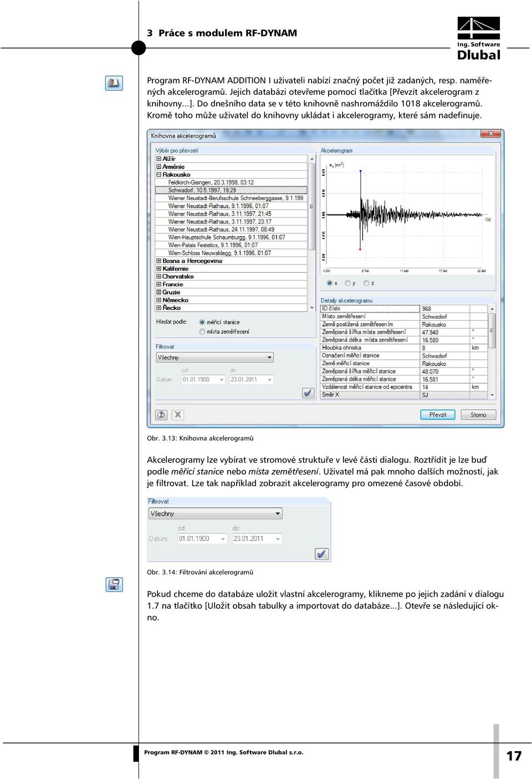The image size is (532, 780).
Task: Expand the Německo tree node
Action: click(x=159, y=300)
